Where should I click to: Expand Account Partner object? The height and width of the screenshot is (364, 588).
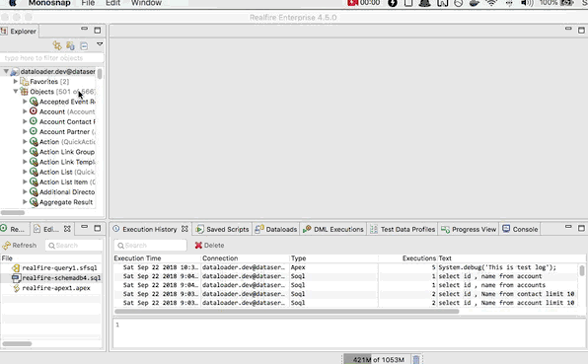[x=25, y=131]
